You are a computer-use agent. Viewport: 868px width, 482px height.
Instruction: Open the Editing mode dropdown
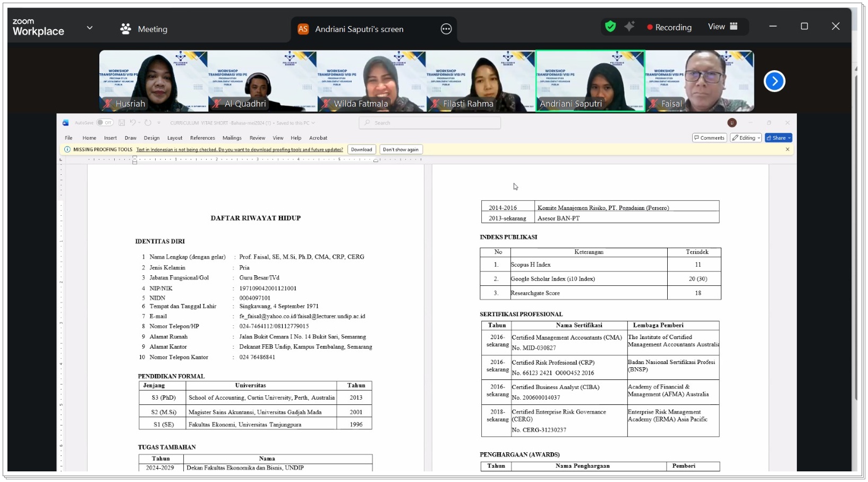[x=746, y=138]
